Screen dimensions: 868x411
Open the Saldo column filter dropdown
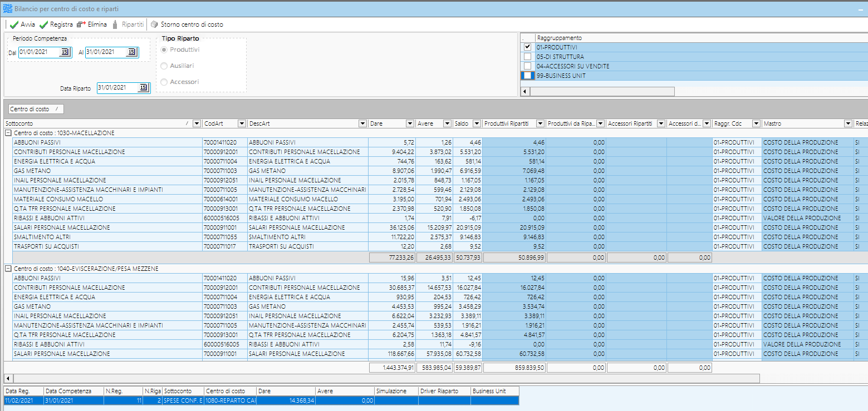(477, 123)
